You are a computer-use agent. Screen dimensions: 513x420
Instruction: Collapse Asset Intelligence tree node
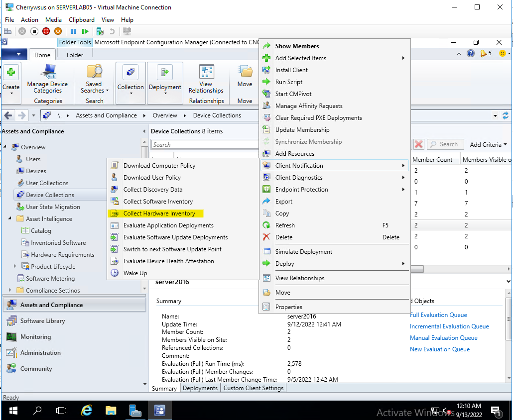click(x=10, y=218)
